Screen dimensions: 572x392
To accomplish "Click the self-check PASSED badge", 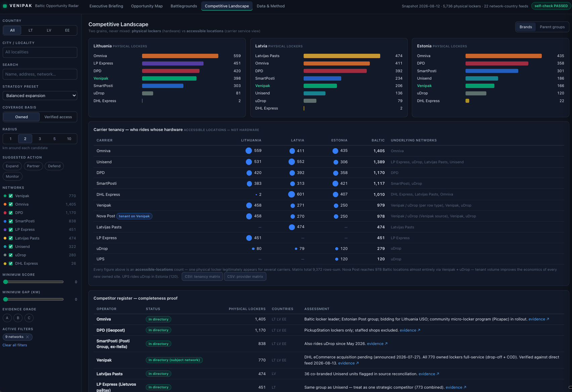I will [551, 6].
